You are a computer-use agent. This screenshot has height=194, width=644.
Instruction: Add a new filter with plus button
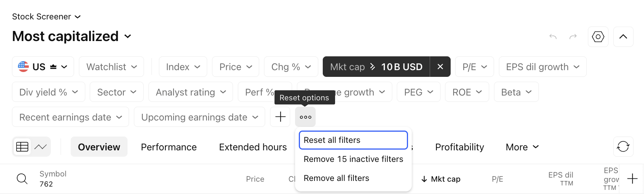[280, 117]
